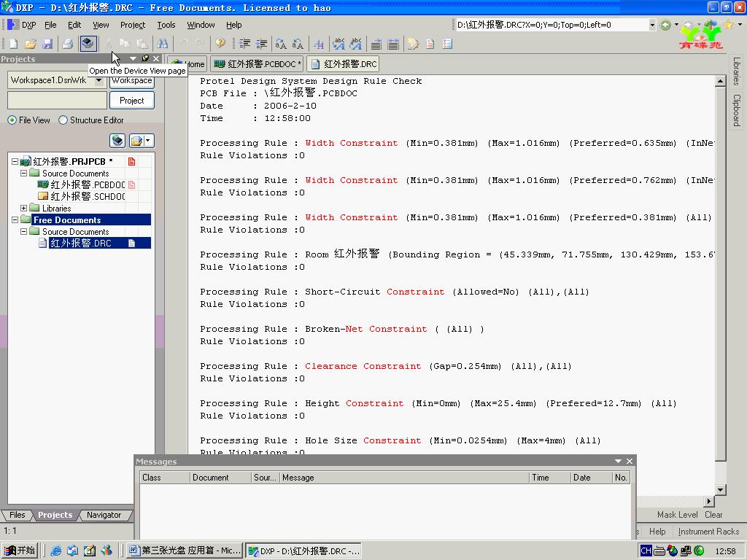Select the File View radio button
This screenshot has height=560, width=747.
[12, 120]
